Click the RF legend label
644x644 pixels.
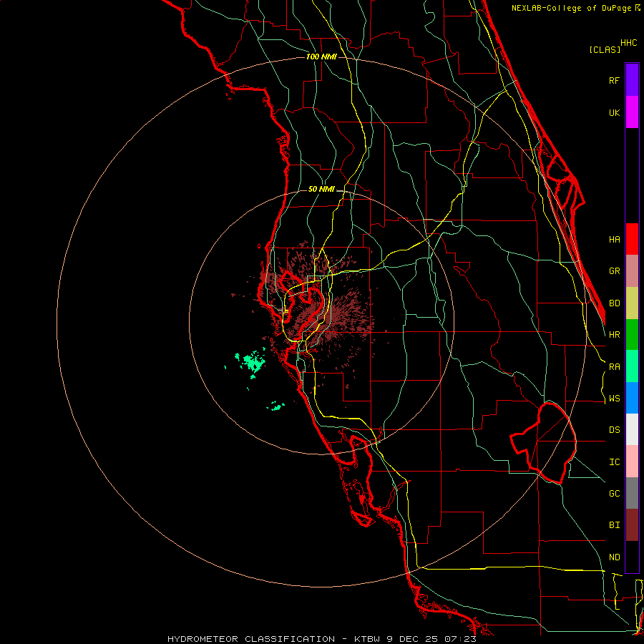click(x=614, y=80)
